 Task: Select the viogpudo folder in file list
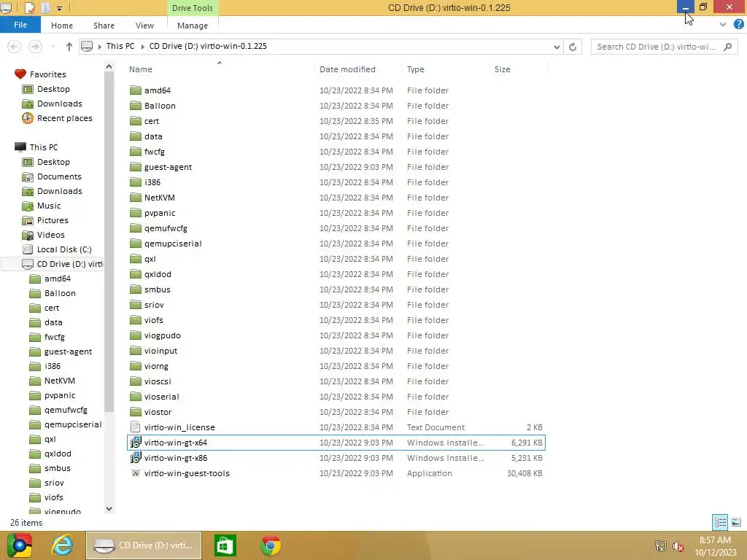click(x=163, y=335)
